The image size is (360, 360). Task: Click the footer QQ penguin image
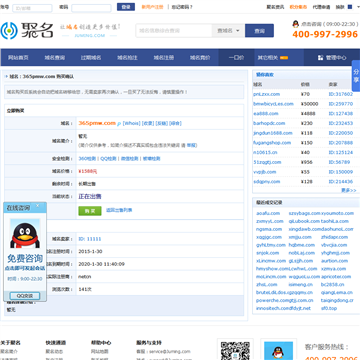pyautogui.click(x=278, y=351)
